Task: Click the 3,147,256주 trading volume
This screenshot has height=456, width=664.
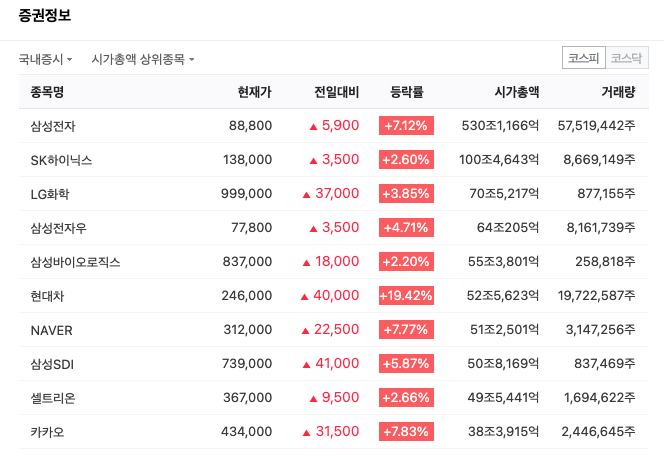Action: (x=600, y=329)
